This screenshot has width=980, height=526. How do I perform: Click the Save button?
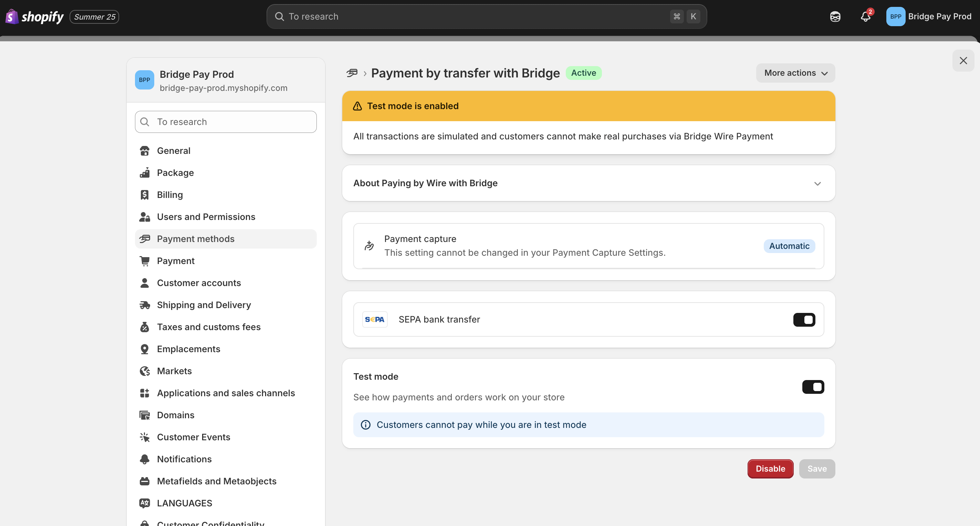click(817, 469)
